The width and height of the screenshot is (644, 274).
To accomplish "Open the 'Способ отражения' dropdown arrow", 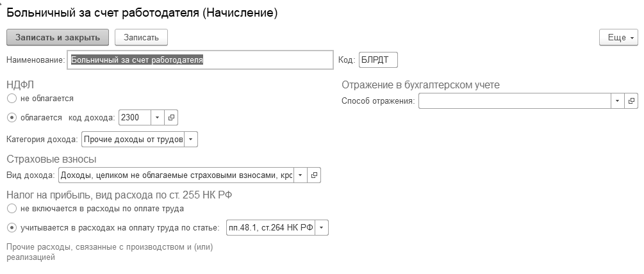I will pyautogui.click(x=617, y=101).
